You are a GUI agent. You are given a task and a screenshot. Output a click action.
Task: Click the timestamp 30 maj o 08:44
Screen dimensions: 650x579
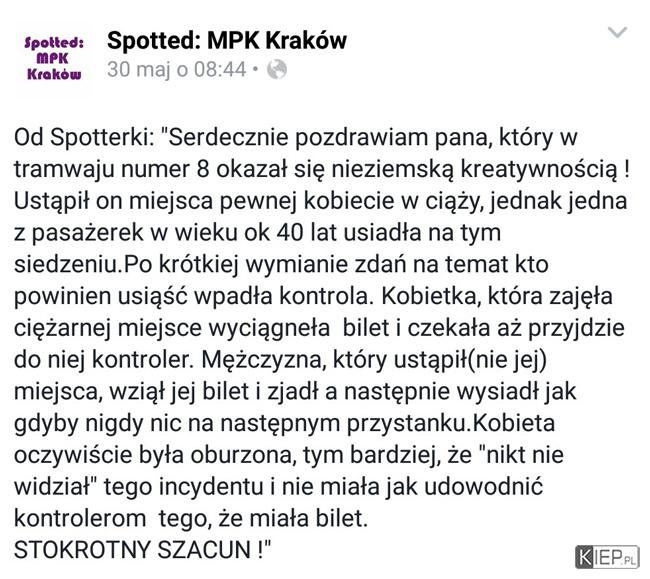(177, 69)
